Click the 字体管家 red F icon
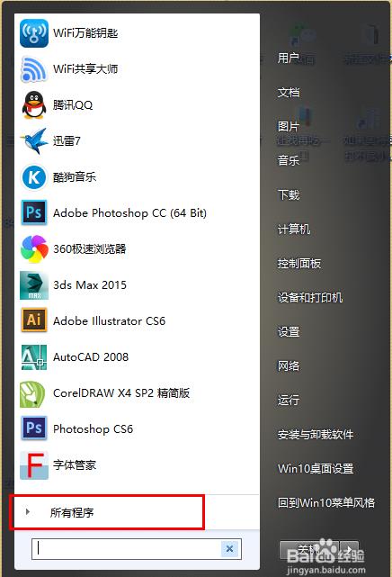Image resolution: width=392 pixels, height=577 pixels. point(34,465)
